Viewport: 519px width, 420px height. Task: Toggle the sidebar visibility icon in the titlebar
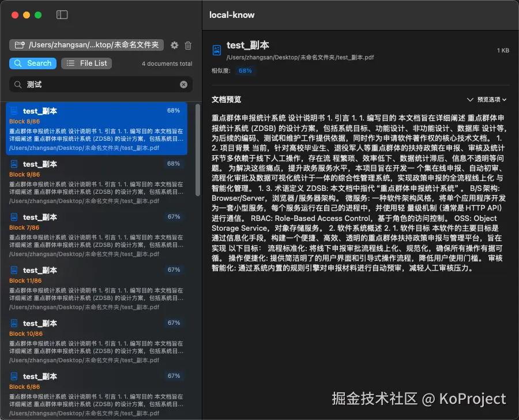coord(62,14)
